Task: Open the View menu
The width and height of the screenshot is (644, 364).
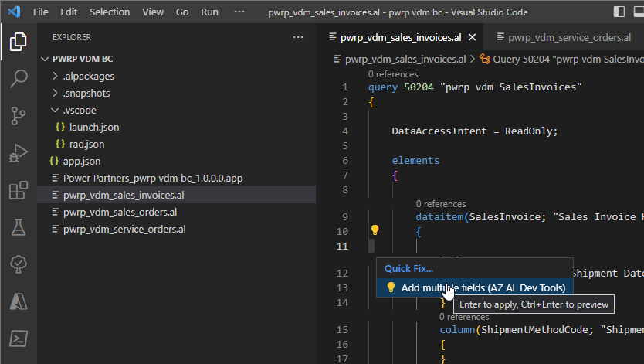Action: (x=153, y=12)
